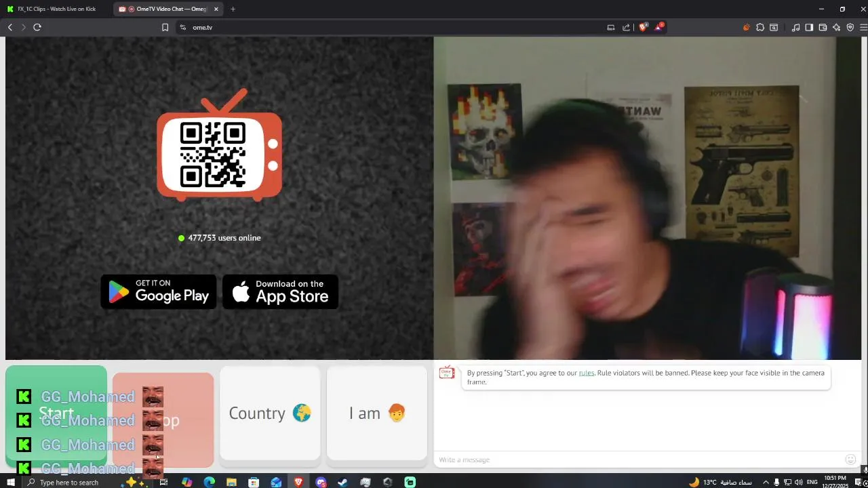The height and width of the screenshot is (488, 868).
Task: Open the Country selector
Action: [x=270, y=413]
